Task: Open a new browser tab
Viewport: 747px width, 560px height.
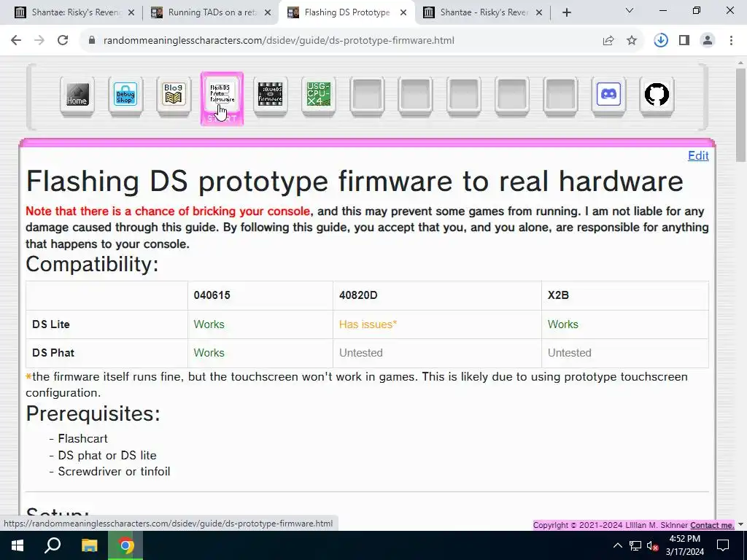Action: click(566, 12)
